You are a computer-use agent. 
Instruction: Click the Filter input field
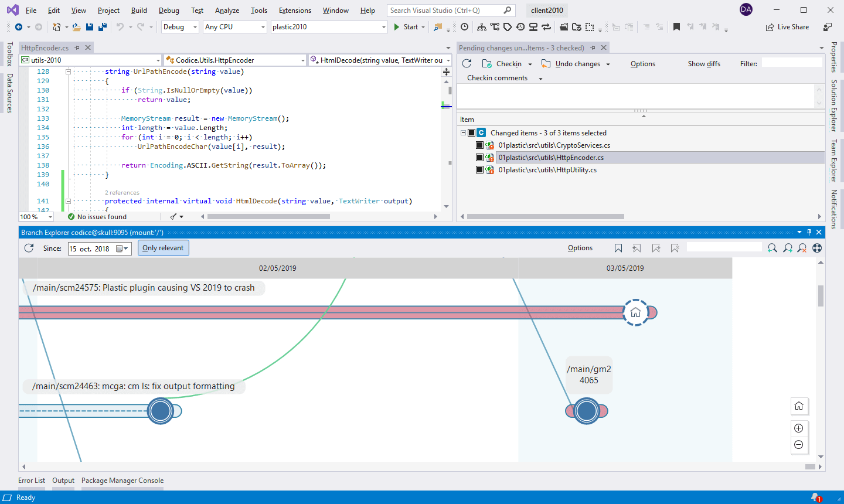click(791, 63)
